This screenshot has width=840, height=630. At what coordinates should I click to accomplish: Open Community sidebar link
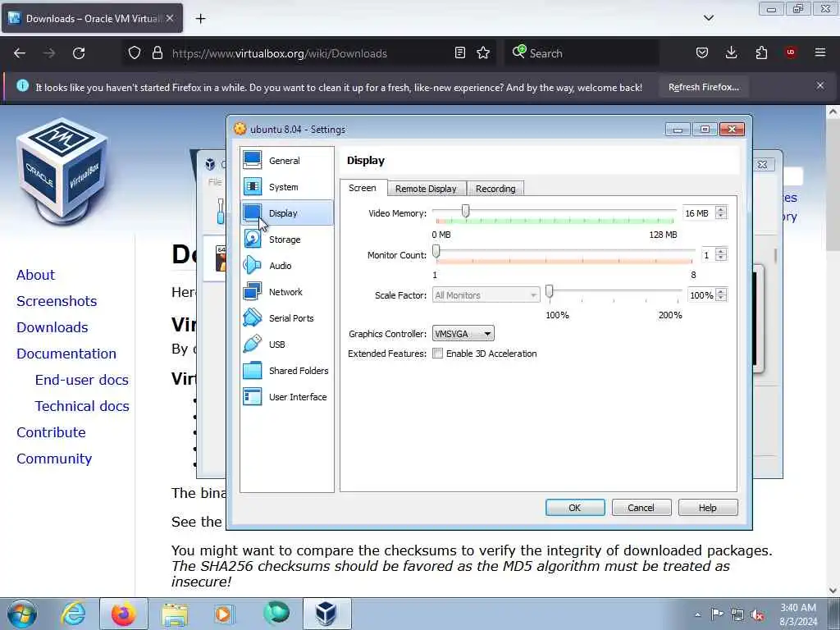pos(54,459)
